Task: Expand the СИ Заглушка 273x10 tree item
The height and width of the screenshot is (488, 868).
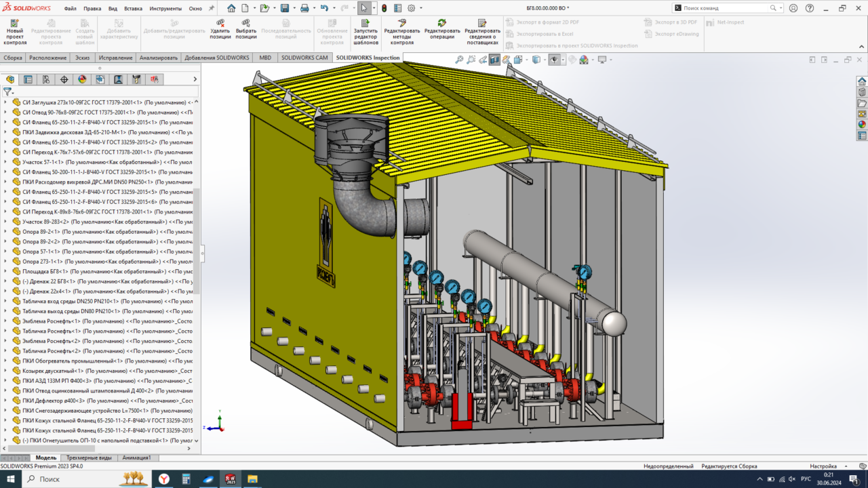Action: [5, 102]
